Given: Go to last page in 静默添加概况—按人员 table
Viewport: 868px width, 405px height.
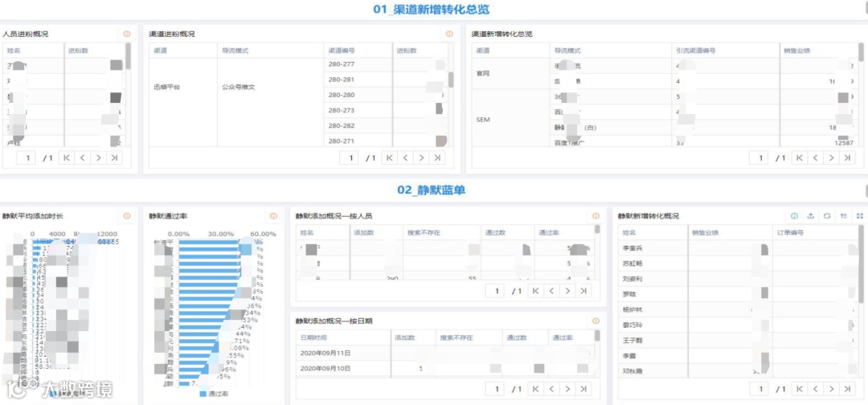Looking at the screenshot, I should point(583,291).
